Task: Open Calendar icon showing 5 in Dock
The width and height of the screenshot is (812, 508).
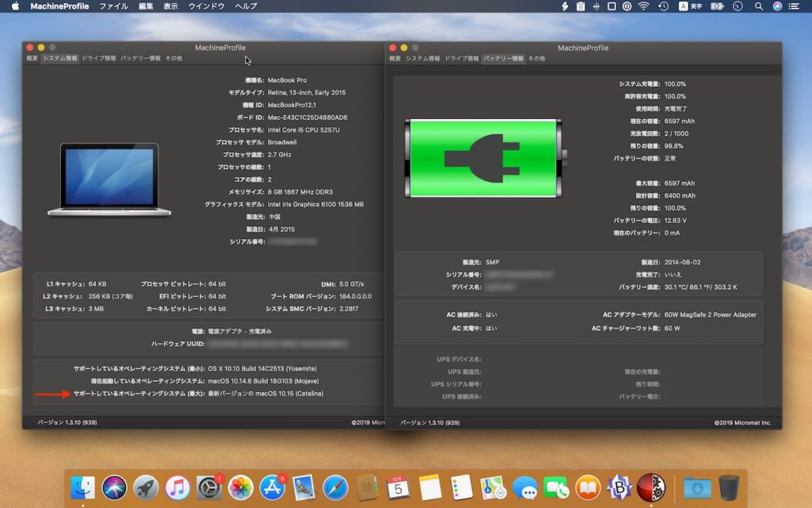Action: click(398, 488)
